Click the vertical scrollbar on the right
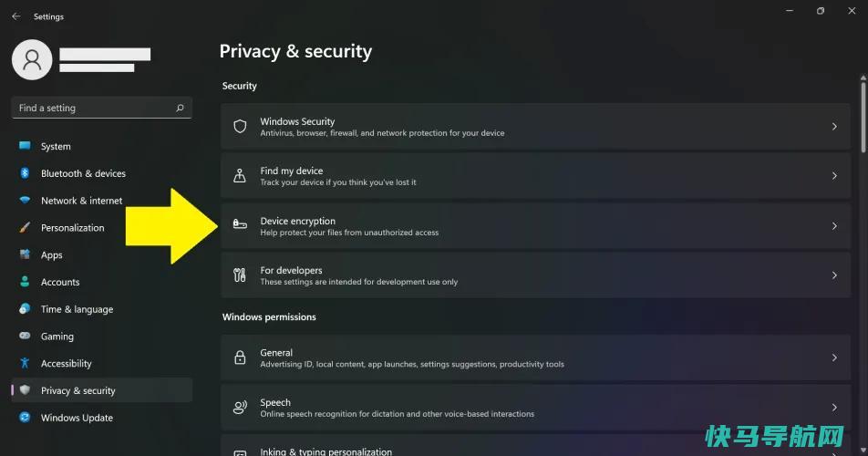 863,115
